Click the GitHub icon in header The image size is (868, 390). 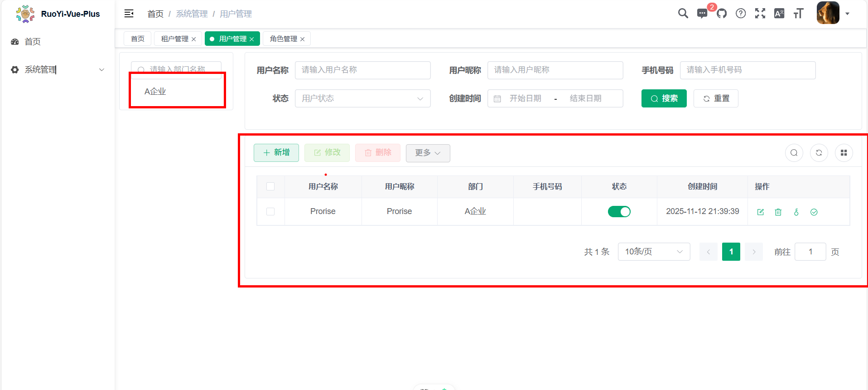[x=722, y=14]
